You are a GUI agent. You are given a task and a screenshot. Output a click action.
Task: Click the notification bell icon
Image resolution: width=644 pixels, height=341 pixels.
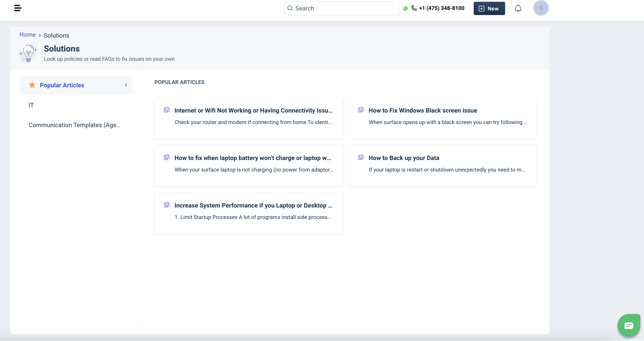(518, 8)
